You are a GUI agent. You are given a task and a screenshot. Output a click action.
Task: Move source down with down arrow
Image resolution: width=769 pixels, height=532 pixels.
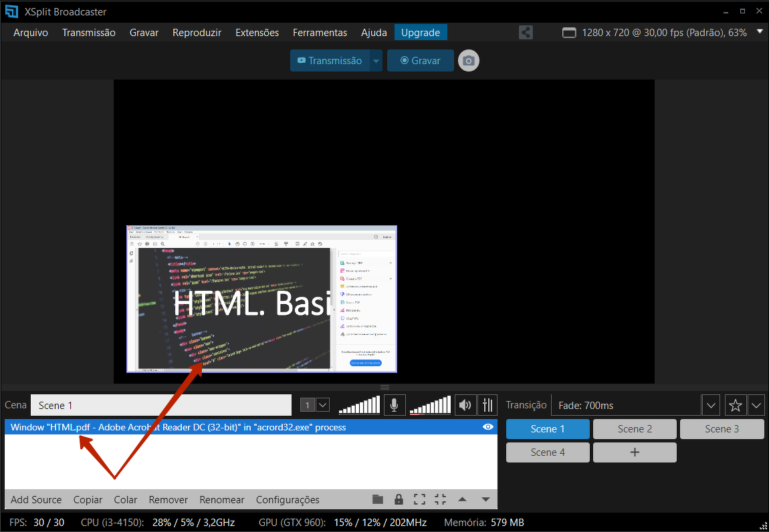[485, 499]
